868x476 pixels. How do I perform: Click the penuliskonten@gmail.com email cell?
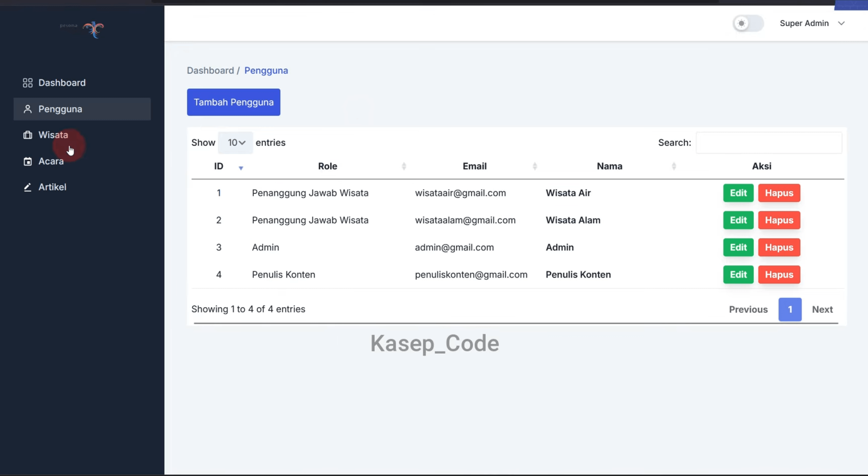pyautogui.click(x=471, y=275)
